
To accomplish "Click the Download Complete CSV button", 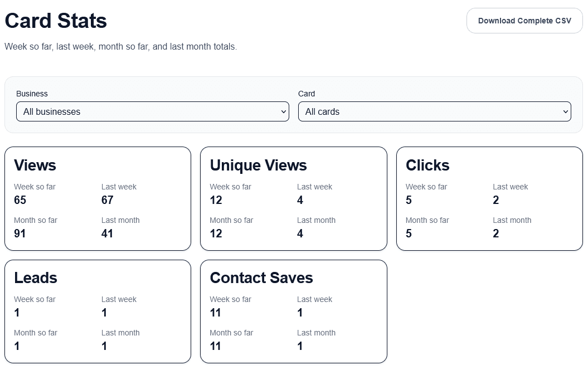I will pyautogui.click(x=524, y=21).
